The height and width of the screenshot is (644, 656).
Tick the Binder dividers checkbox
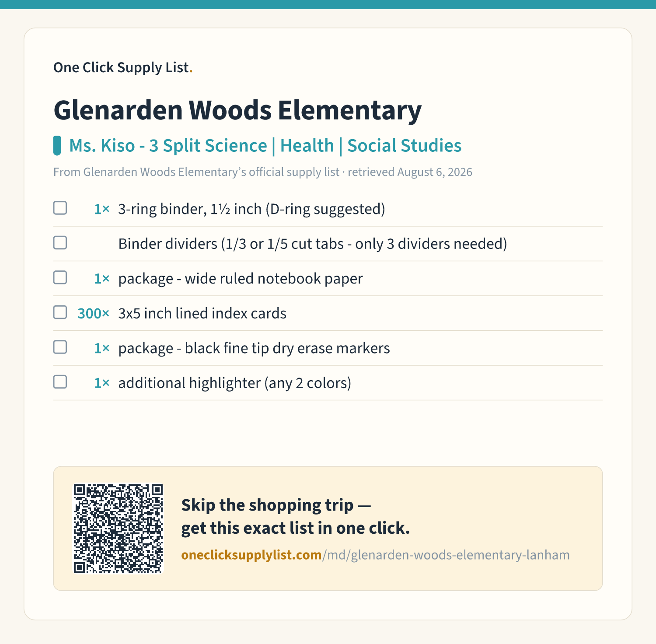point(60,243)
